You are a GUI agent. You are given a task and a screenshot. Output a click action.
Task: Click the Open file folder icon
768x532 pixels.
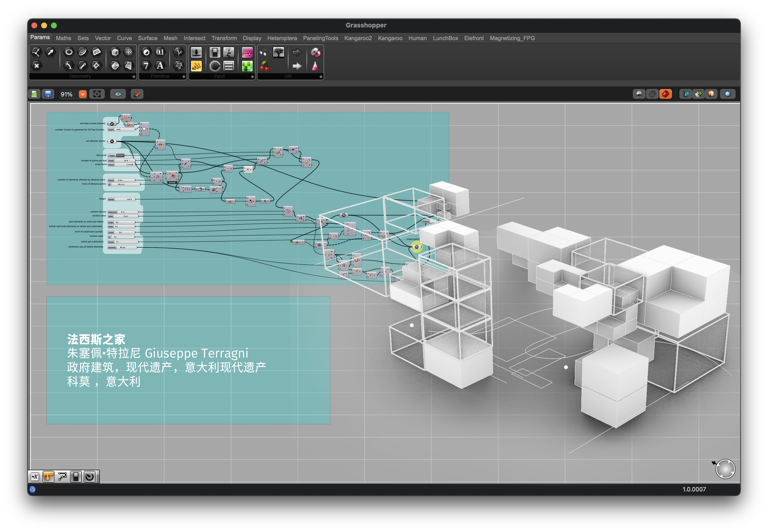coord(34,94)
